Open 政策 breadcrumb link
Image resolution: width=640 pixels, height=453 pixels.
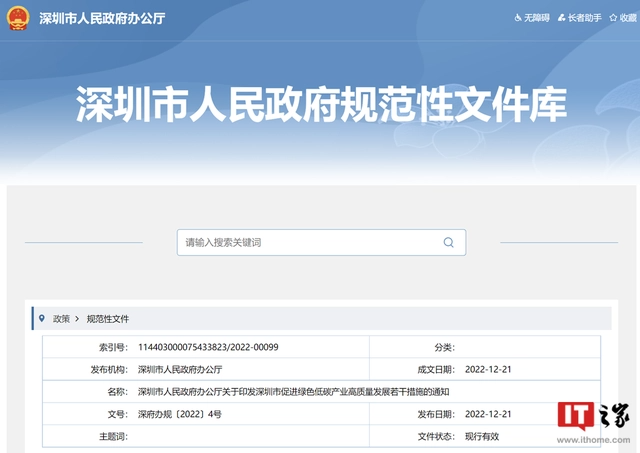(61, 319)
